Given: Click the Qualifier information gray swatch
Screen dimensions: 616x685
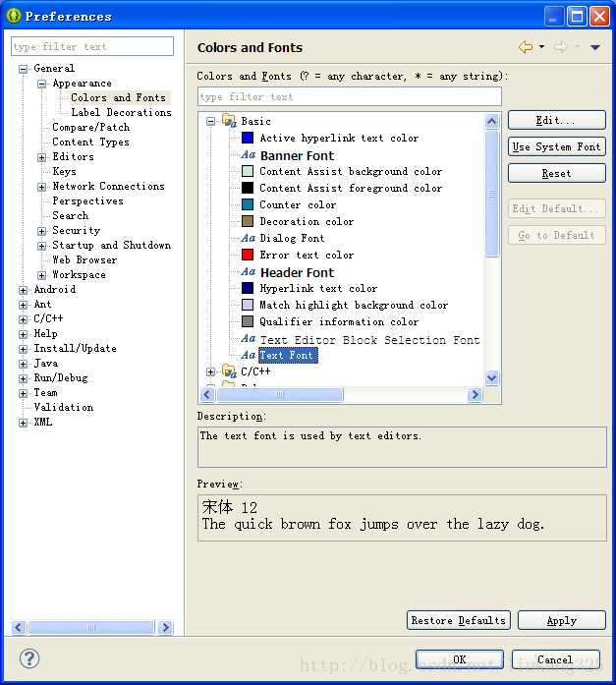Looking at the screenshot, I should coord(248,321).
